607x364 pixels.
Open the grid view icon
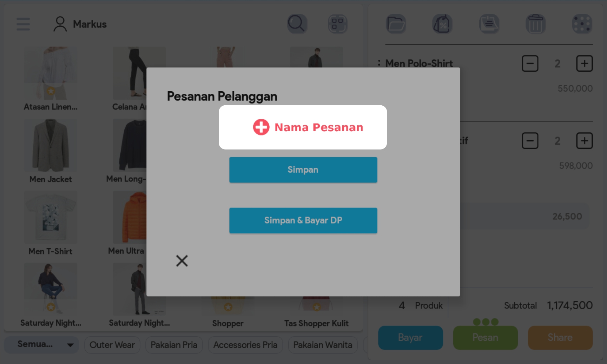[337, 24]
